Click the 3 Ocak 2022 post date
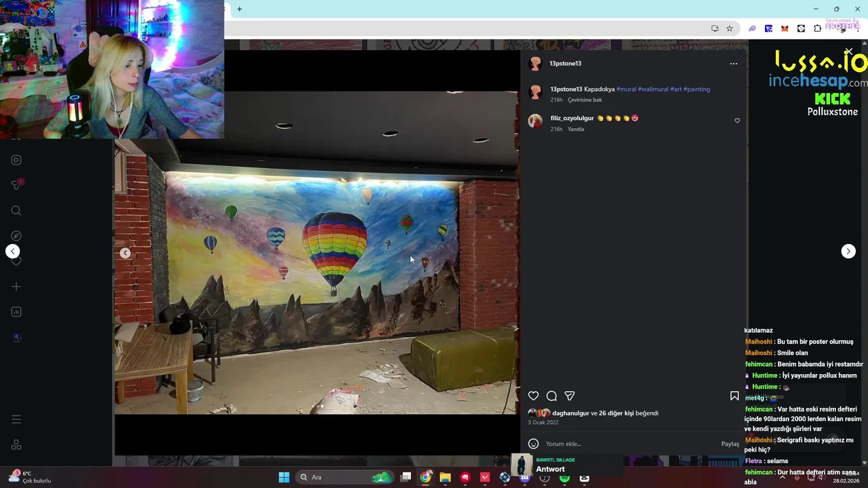The image size is (868, 488). tap(543, 422)
